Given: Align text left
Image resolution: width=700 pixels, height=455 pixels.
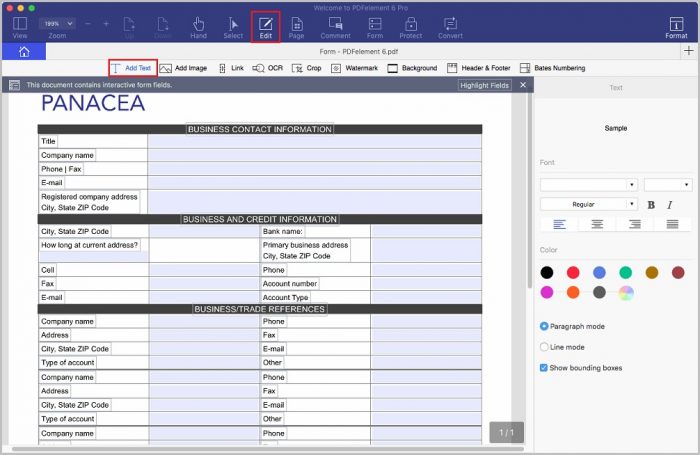Looking at the screenshot, I should (559, 224).
